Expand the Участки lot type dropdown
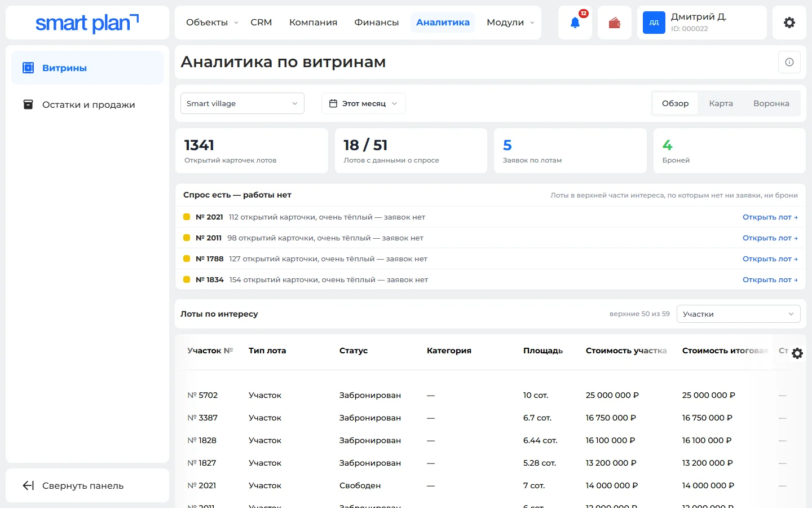This screenshot has height=508, width=812. click(x=739, y=314)
